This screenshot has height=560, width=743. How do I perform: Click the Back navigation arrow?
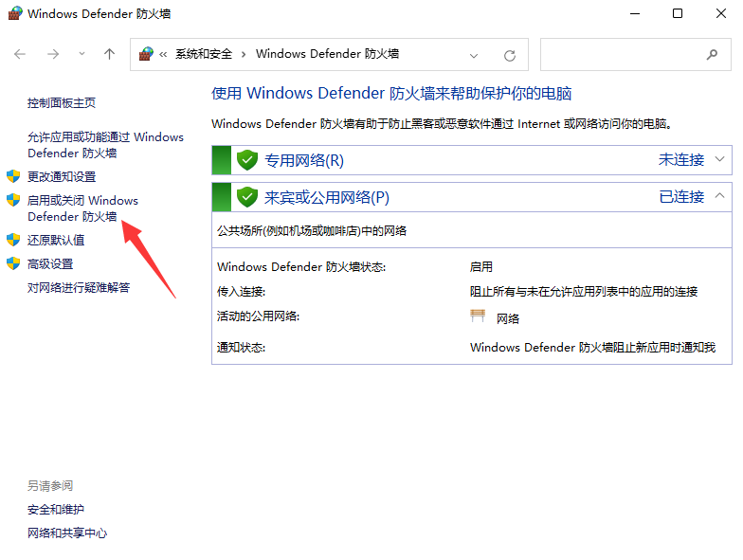[20, 54]
